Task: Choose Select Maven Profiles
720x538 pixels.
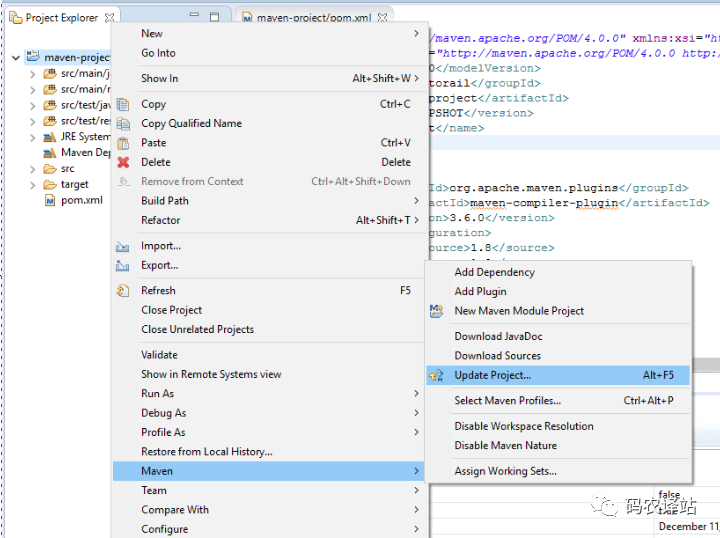Action: click(558, 401)
